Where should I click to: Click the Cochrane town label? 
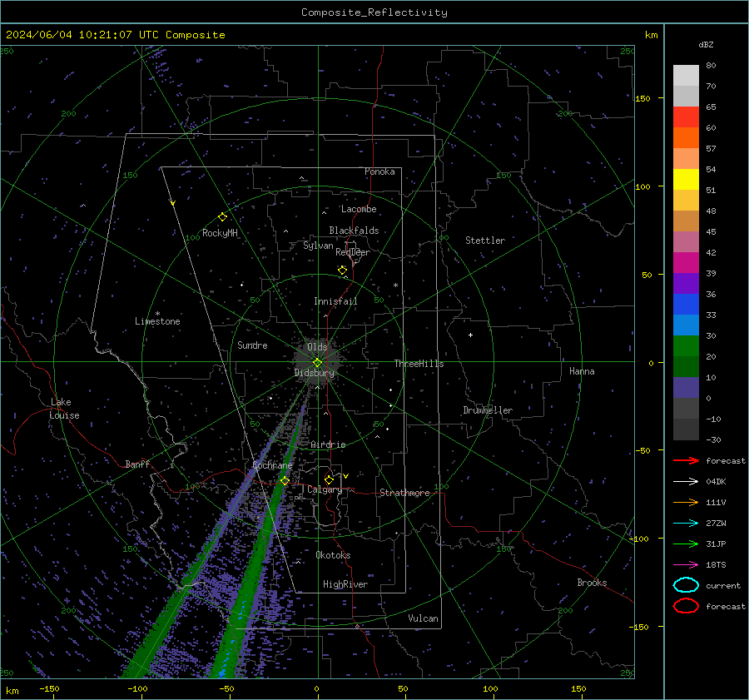[x=272, y=465]
